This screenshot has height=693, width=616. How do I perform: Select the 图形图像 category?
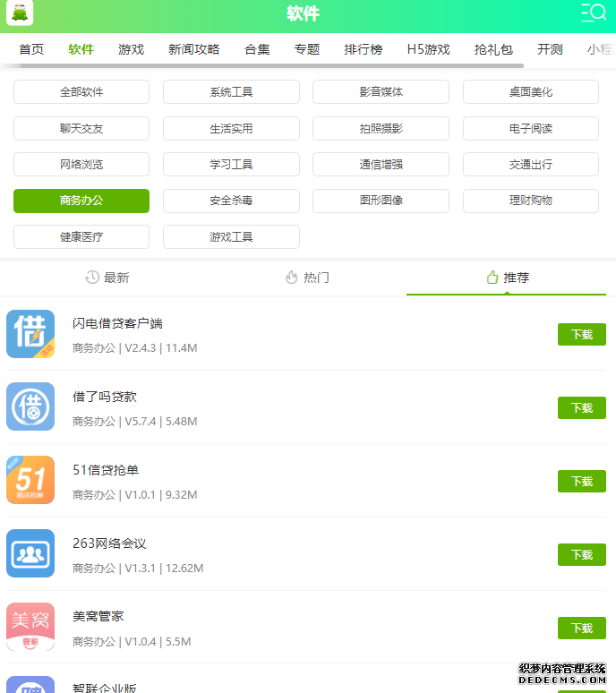pos(381,201)
